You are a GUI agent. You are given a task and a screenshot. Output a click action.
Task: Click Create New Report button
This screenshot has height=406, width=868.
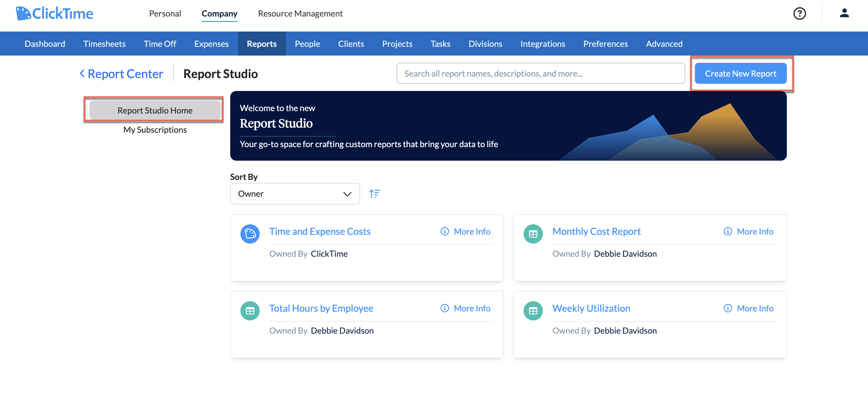740,73
